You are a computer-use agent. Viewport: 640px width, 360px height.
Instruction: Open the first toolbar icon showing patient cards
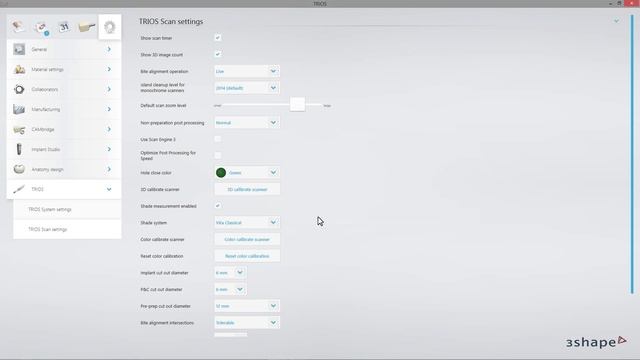(x=18, y=27)
